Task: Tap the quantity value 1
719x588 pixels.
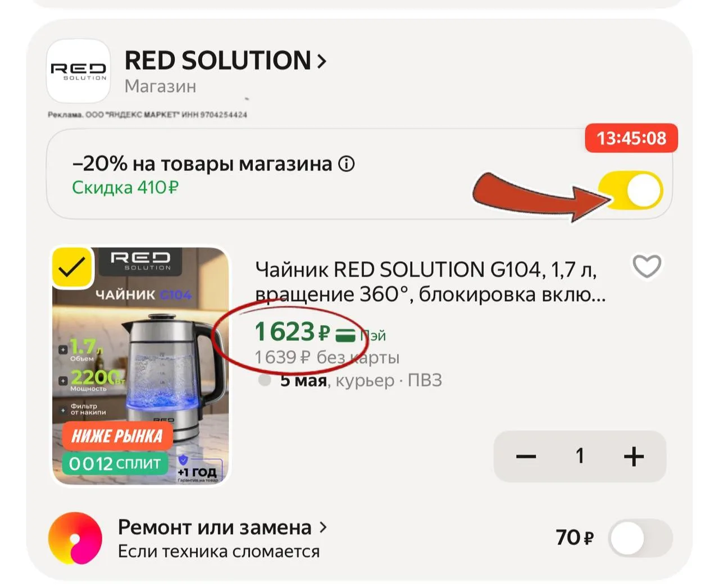Action: click(580, 456)
